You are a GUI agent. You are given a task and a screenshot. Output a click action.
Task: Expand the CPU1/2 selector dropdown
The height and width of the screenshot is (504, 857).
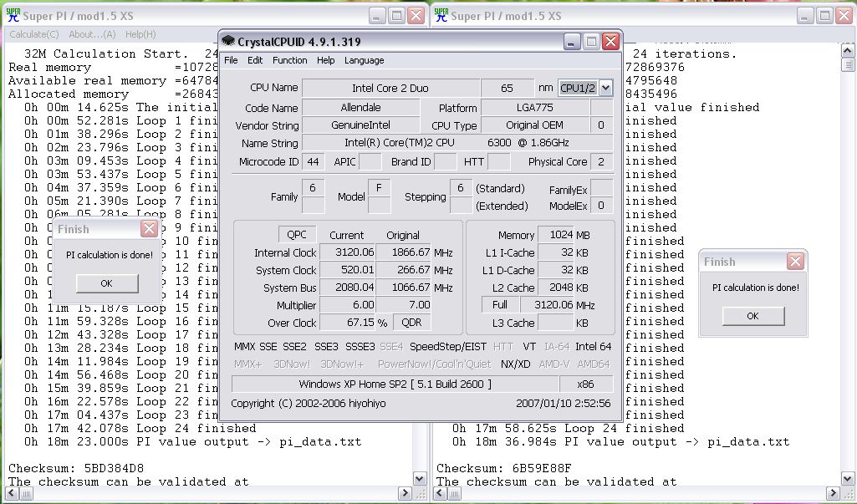tap(605, 88)
